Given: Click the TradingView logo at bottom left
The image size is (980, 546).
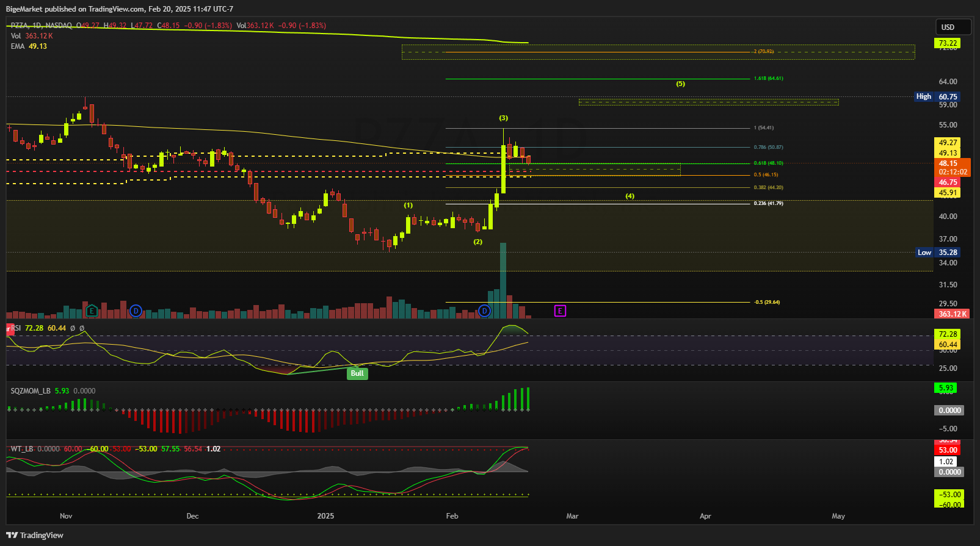Looking at the screenshot, I should pyautogui.click(x=35, y=535).
